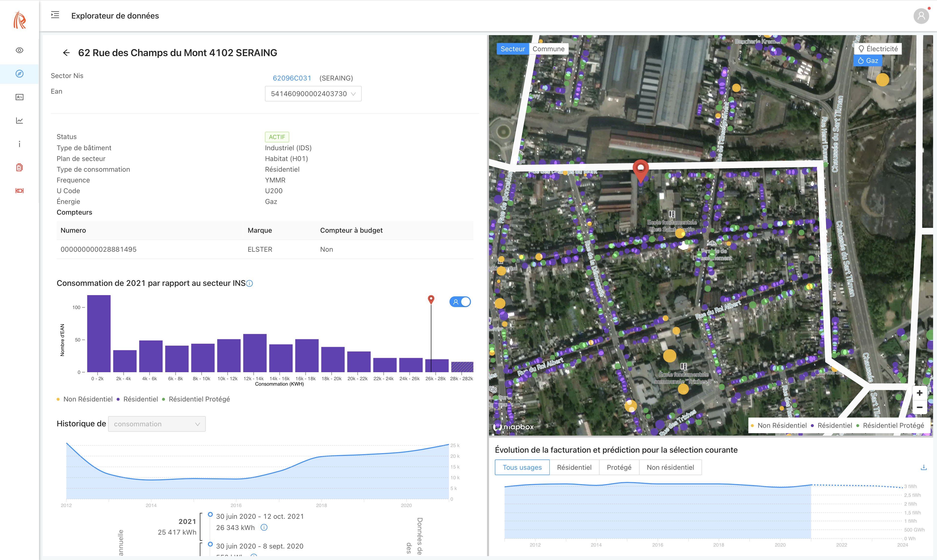Zoom out on the map
Screen dimensions: 937x560
(x=920, y=407)
